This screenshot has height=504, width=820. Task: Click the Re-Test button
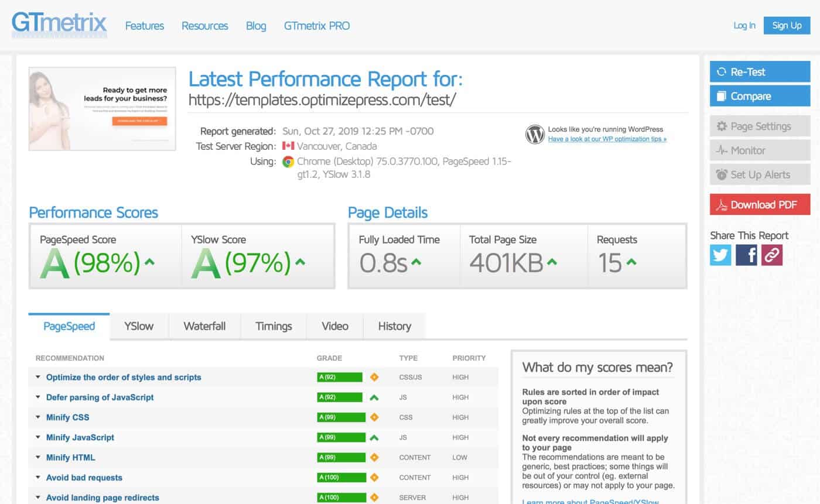click(760, 71)
